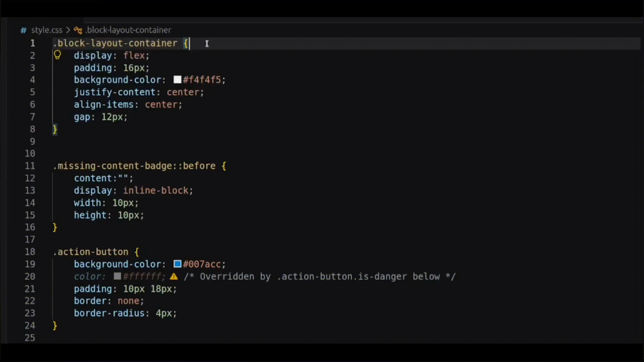The width and height of the screenshot is (644, 362).
Task: Click the selector symbol icon in breadcrumb
Action: (x=78, y=30)
